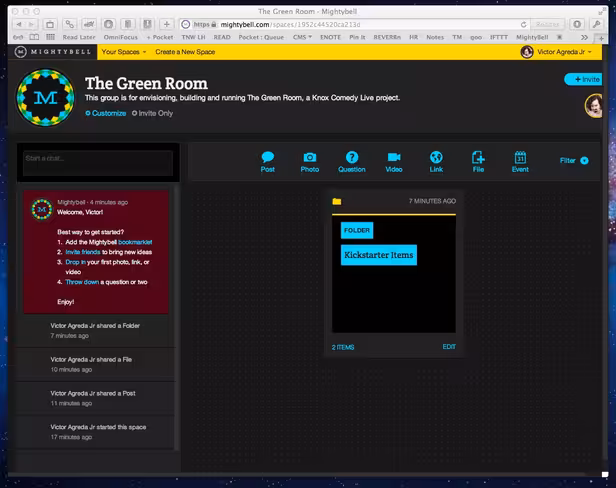
Task: Open the bookmarks book icon
Action: [35, 37]
